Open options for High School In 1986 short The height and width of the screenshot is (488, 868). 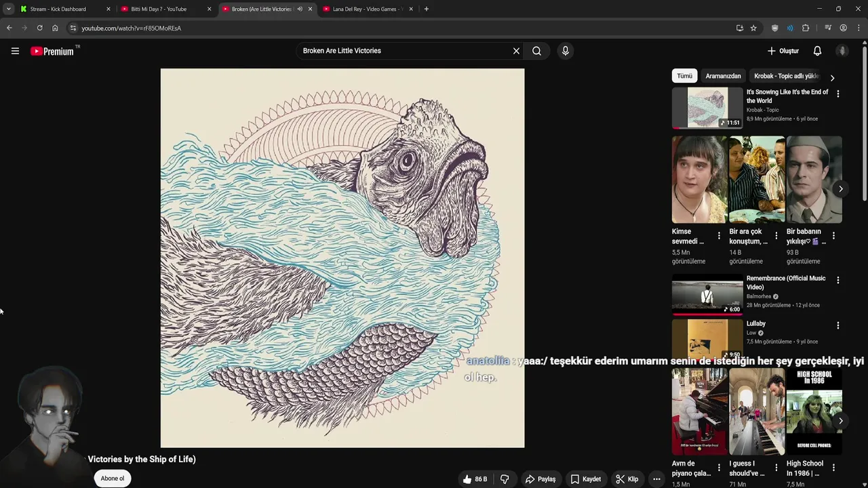click(833, 468)
